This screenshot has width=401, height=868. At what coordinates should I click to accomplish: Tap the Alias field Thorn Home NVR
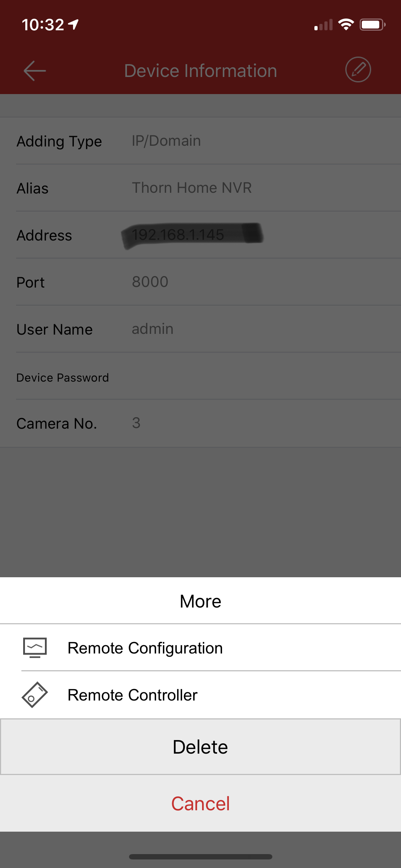point(192,188)
